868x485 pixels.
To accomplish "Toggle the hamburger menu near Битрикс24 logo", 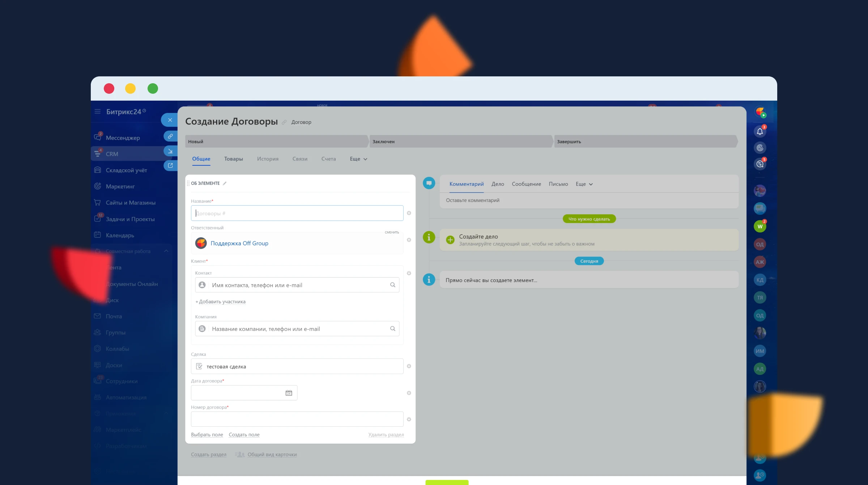I will (x=97, y=111).
